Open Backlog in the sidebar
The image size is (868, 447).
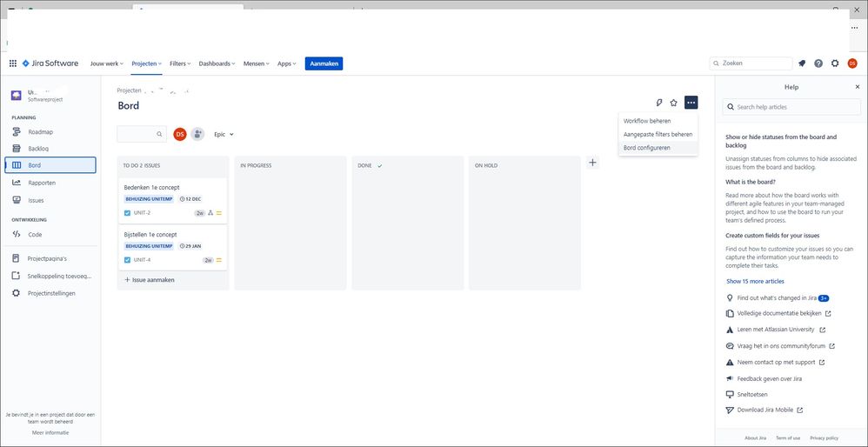[50, 149]
